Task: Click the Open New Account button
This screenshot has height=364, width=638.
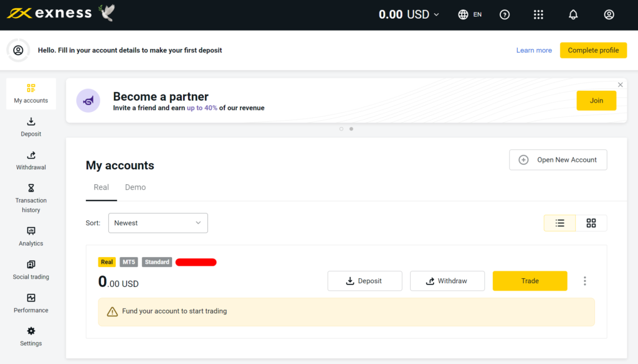Action: (558, 160)
